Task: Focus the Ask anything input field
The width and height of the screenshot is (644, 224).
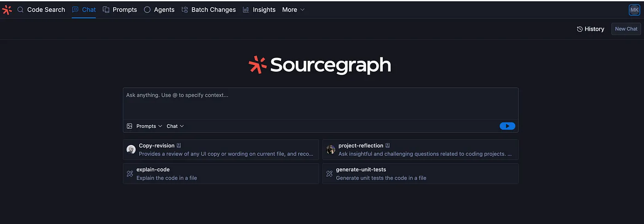Action: point(321,103)
